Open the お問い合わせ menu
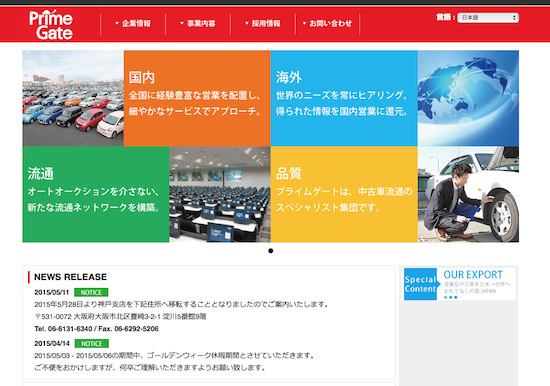 tap(327, 24)
